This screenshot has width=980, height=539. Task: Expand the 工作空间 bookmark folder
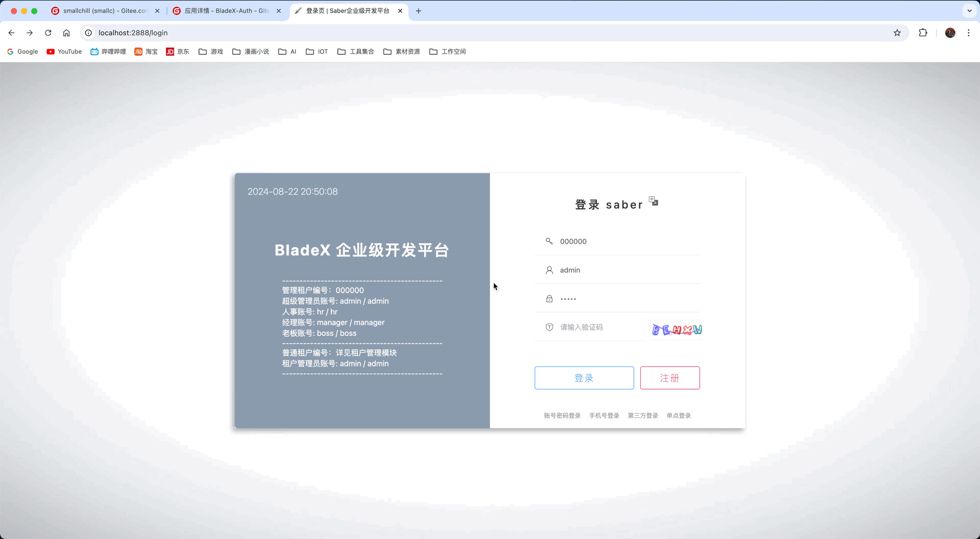click(x=447, y=51)
